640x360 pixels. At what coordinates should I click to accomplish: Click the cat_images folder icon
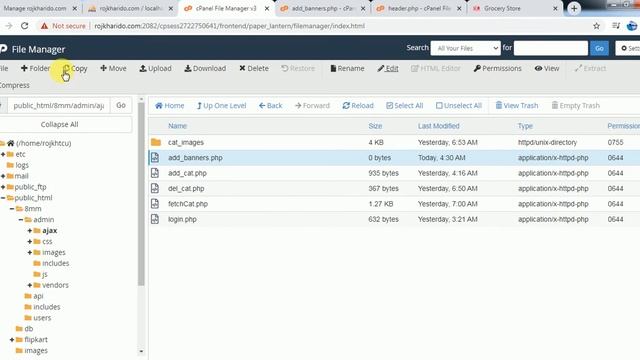tap(156, 142)
